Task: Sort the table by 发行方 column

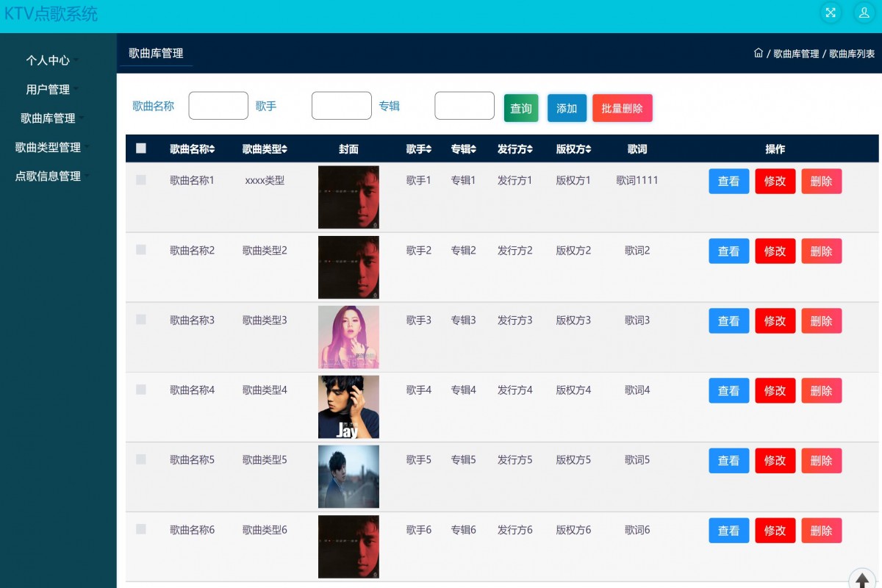Action: point(515,148)
